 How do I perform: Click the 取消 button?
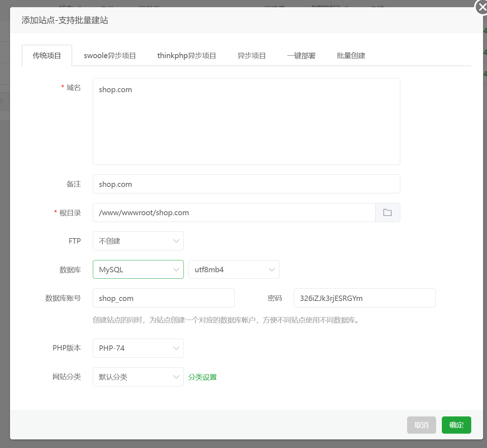pos(421,425)
